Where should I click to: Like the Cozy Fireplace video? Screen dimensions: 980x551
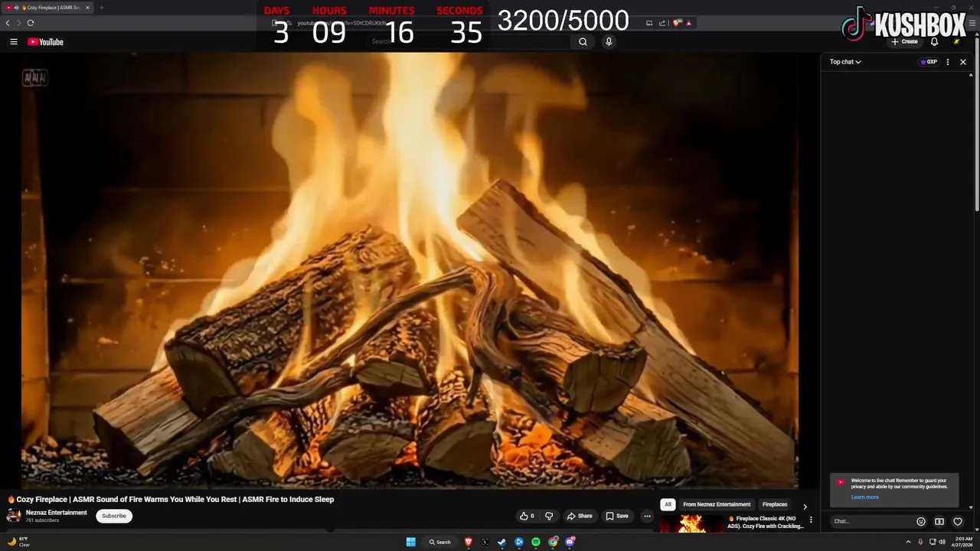(528, 516)
